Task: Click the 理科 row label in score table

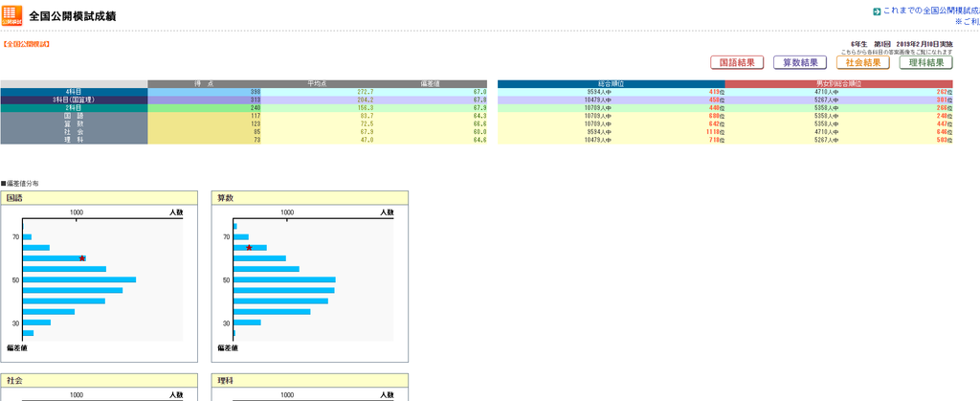Action: coord(74,140)
